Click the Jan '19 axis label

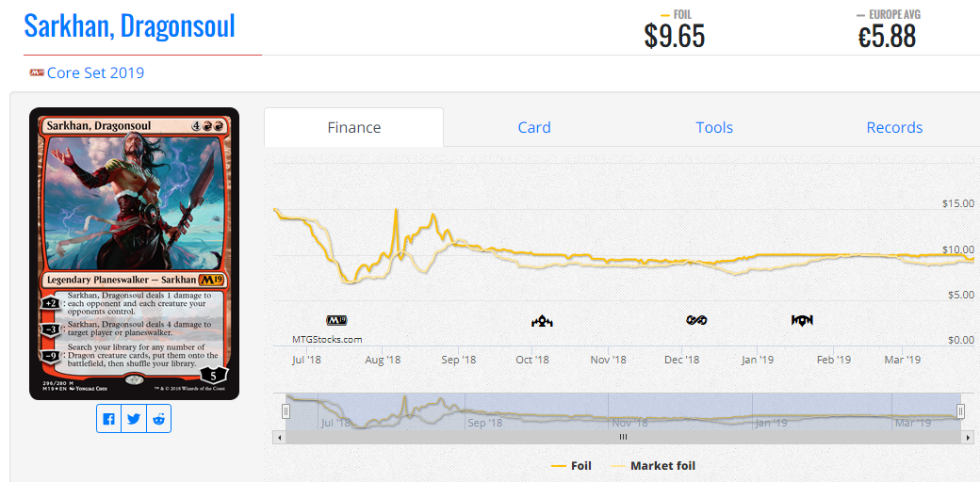pos(758,360)
